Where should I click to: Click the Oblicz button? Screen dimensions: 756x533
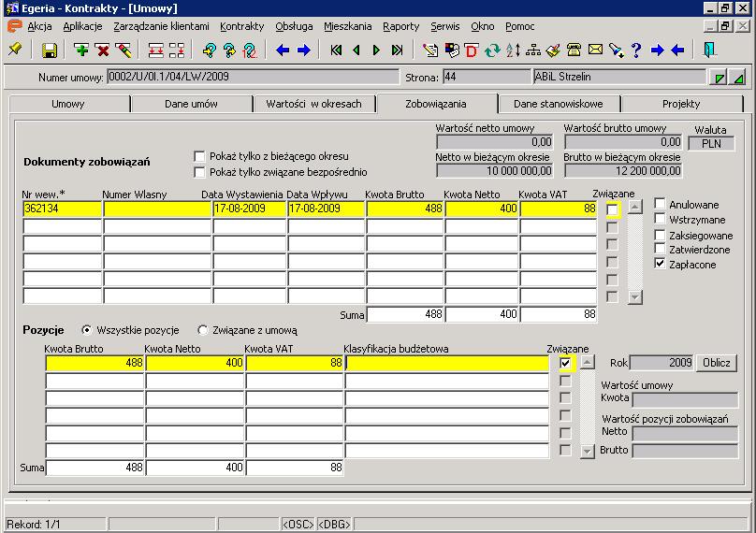pos(716,363)
